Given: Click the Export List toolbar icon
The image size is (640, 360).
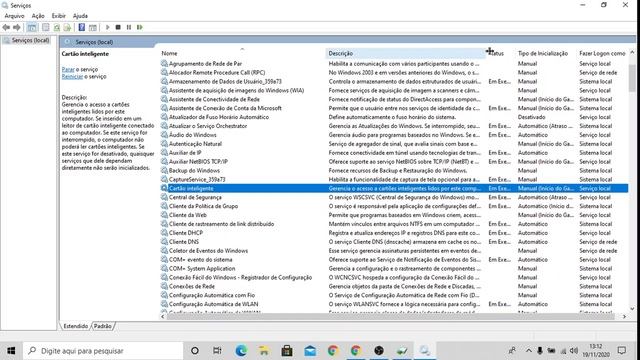Looking at the screenshot, I should [67, 27].
